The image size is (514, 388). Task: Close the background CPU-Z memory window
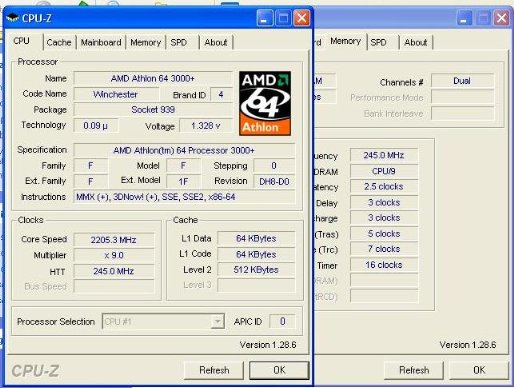502,18
